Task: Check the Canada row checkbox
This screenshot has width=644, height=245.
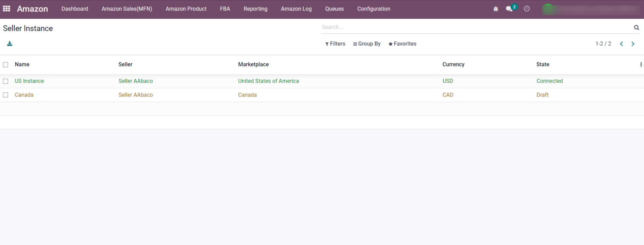Action: click(x=6, y=95)
